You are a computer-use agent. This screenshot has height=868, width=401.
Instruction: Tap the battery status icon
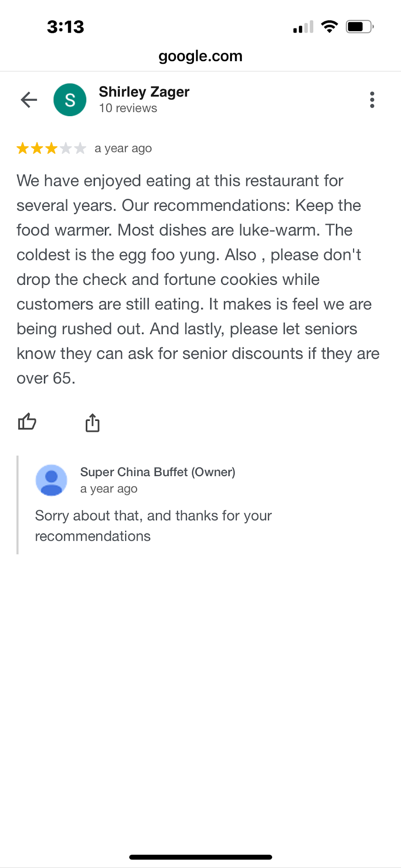coord(359,27)
